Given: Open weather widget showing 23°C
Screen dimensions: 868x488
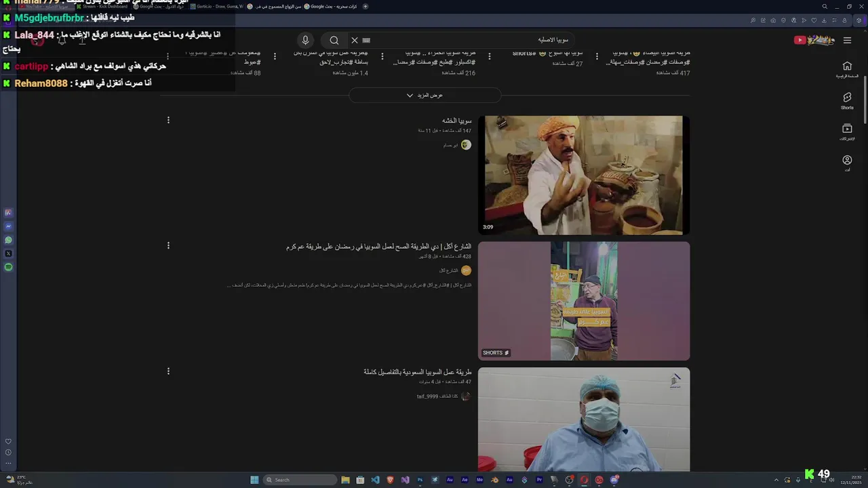Looking at the screenshot, I should [18, 480].
